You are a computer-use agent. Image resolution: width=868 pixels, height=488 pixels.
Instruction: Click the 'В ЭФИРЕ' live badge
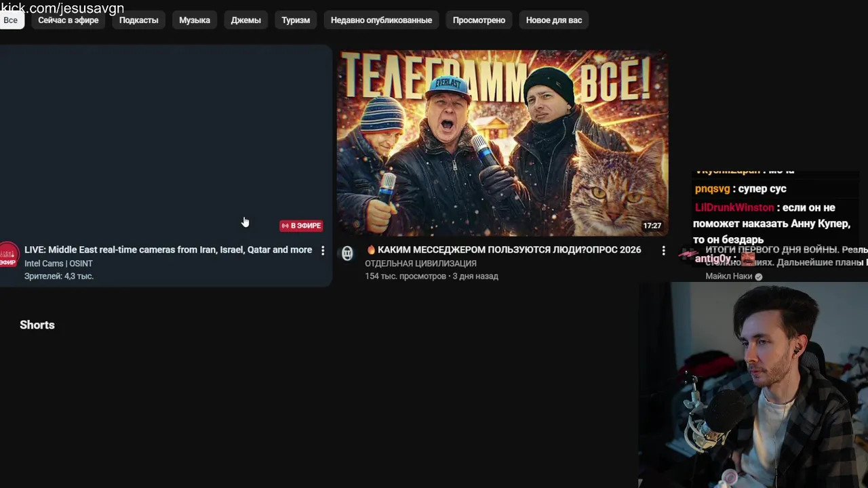click(301, 226)
